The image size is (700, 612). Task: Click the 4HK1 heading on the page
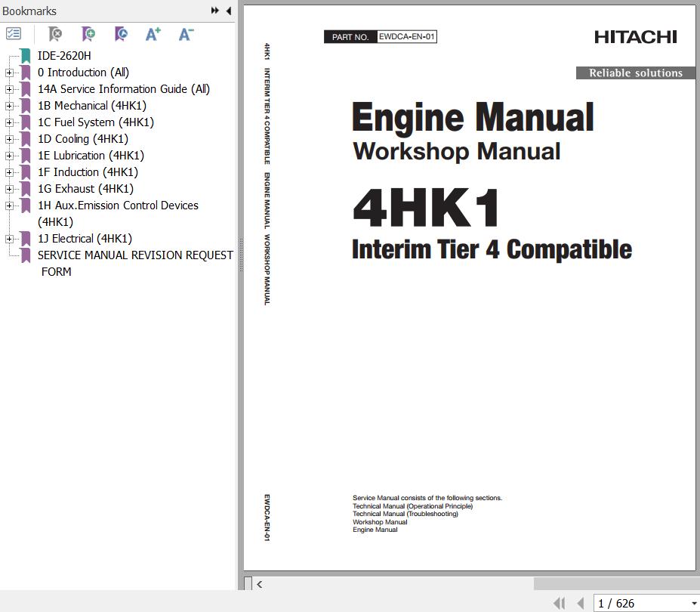[x=426, y=208]
